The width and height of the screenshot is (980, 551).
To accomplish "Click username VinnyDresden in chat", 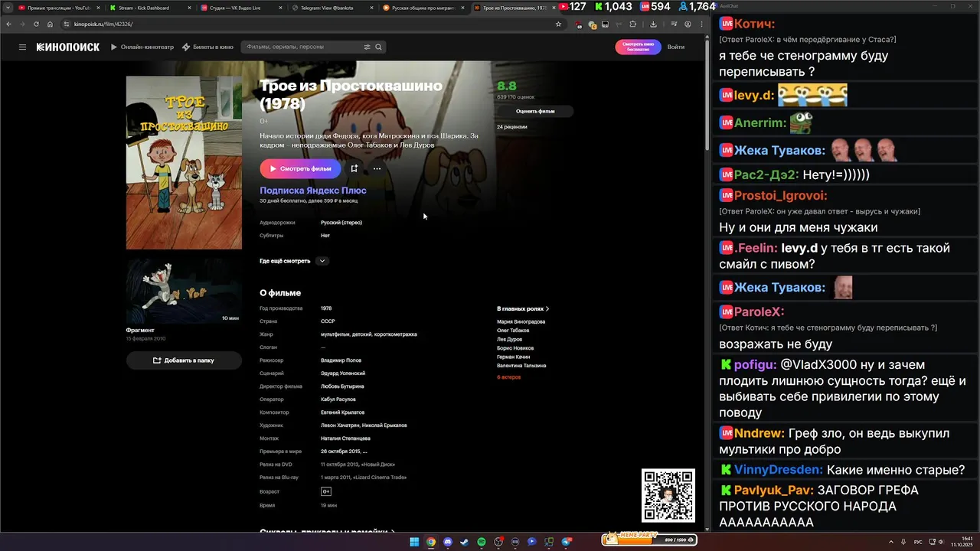I will coord(779,470).
